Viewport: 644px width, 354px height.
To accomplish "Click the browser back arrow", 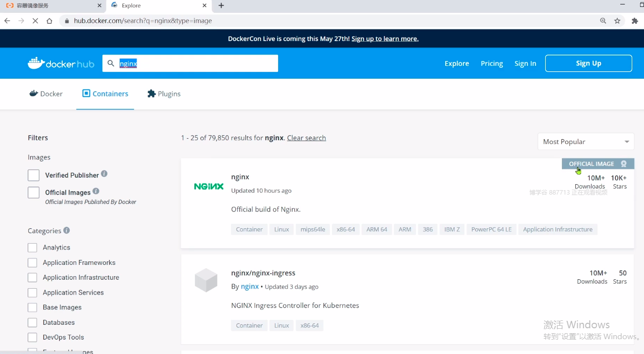I will pos(7,21).
